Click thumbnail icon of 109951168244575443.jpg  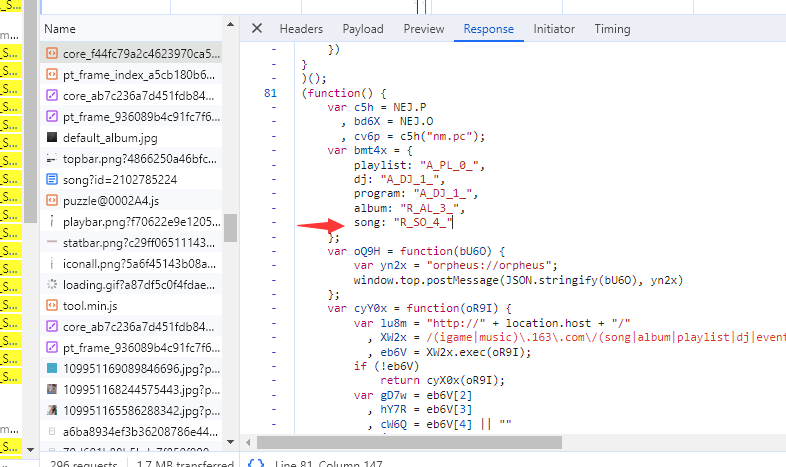52,389
